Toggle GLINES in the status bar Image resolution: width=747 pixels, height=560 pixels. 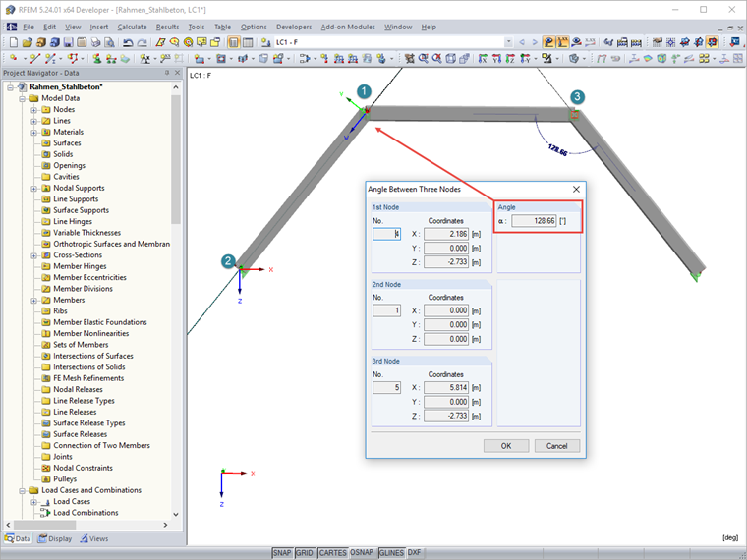(390, 553)
